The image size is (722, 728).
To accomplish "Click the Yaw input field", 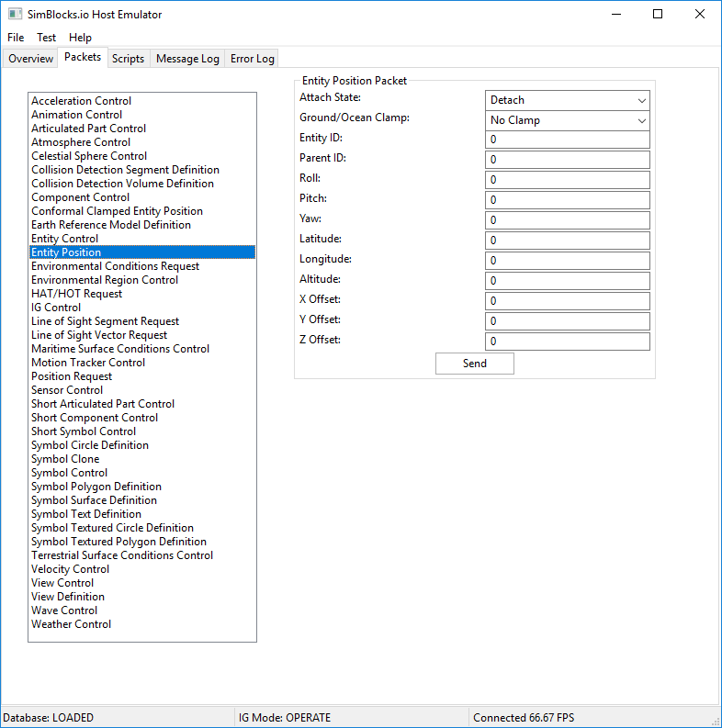I will [x=568, y=220].
